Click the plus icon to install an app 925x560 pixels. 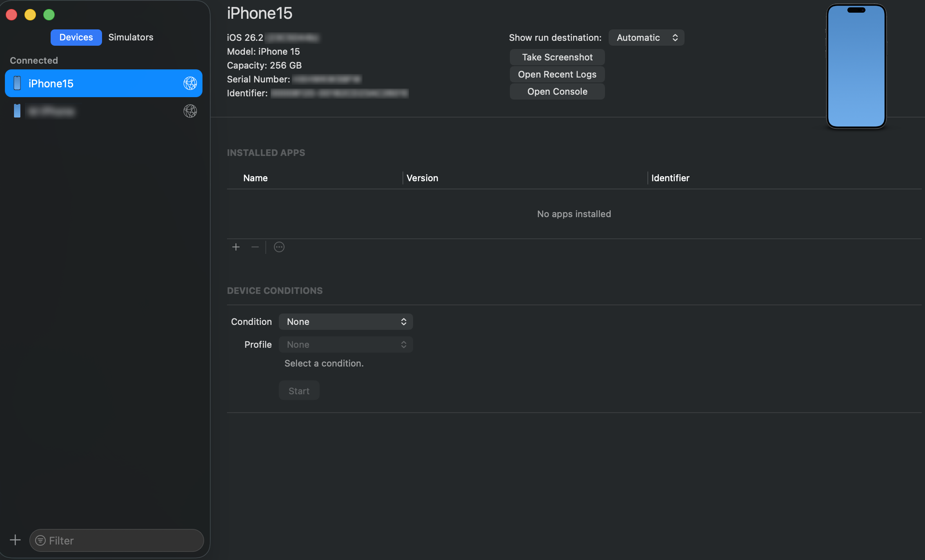pos(236,247)
